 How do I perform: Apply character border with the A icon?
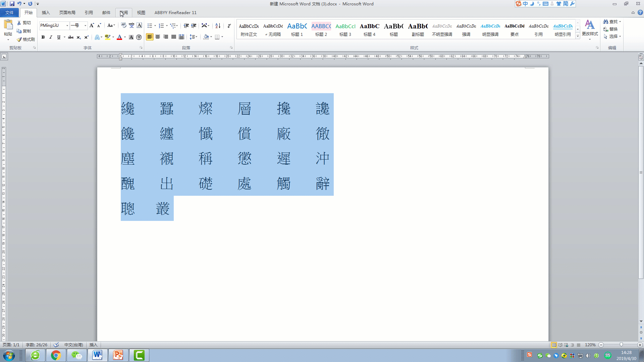tap(139, 25)
